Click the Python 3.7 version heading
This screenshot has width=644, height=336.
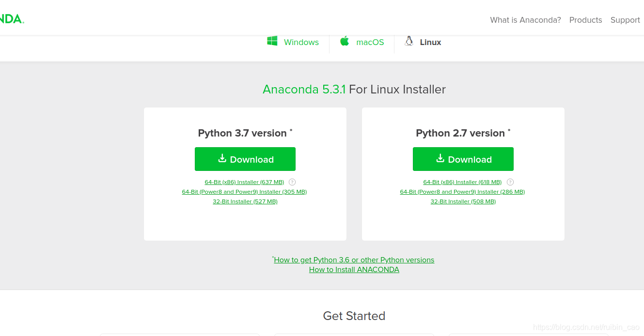point(245,133)
